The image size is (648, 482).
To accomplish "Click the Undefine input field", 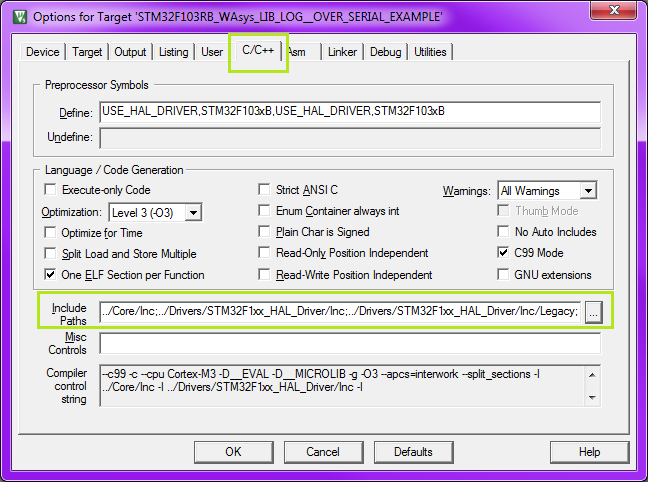I will [350, 138].
